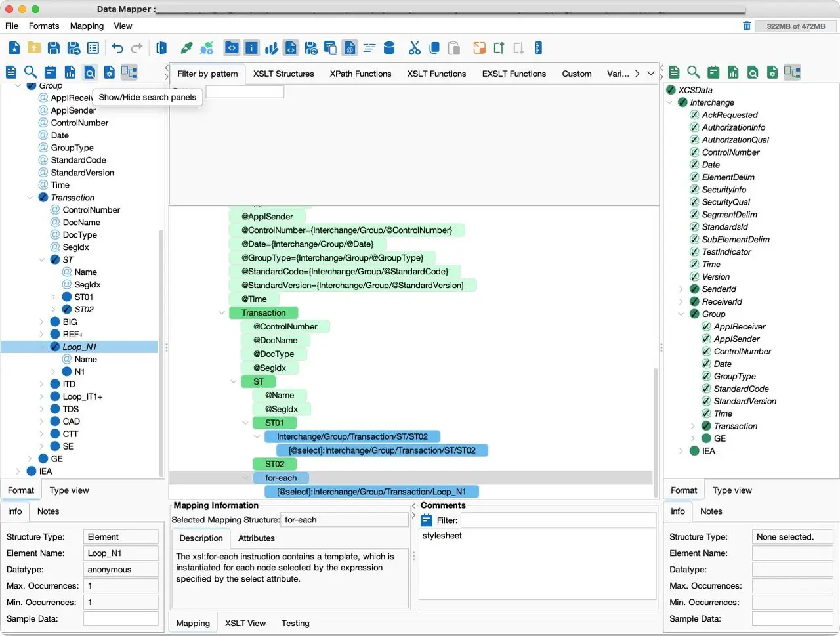Select Loop_N1 in the left tree

pyautogui.click(x=79, y=347)
